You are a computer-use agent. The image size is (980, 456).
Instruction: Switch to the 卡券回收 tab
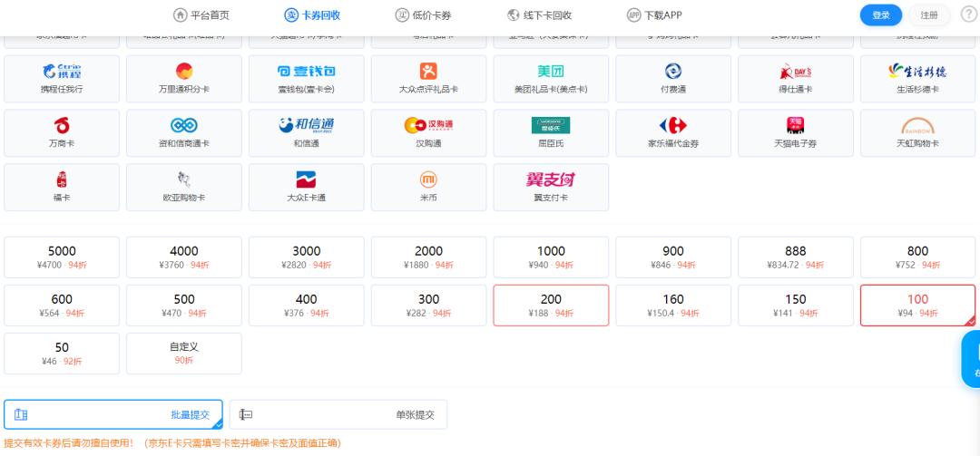(x=312, y=15)
